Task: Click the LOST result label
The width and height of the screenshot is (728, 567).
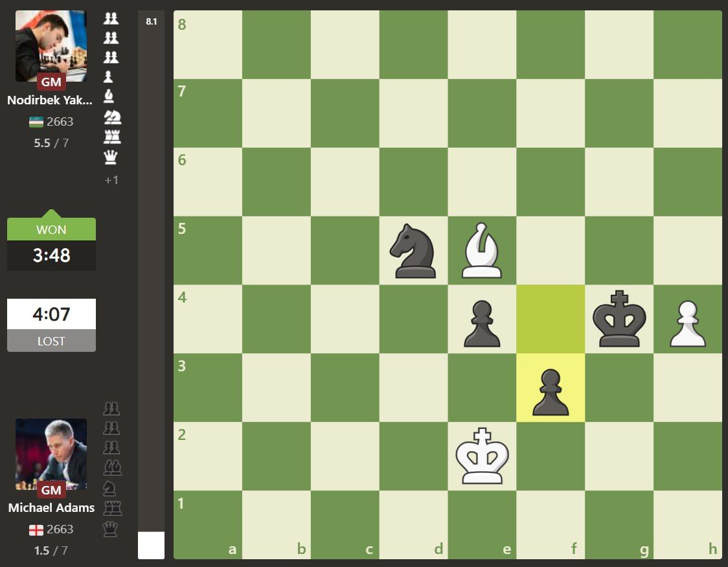Action: (x=51, y=341)
